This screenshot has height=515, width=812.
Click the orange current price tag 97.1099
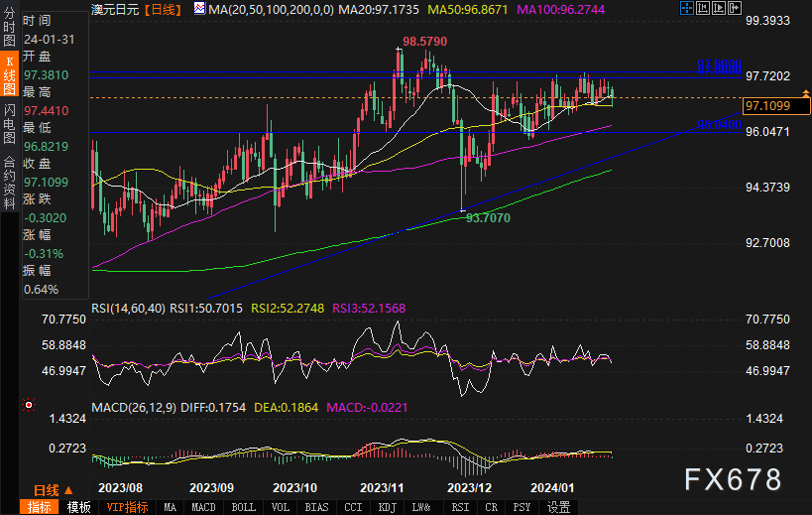point(767,105)
